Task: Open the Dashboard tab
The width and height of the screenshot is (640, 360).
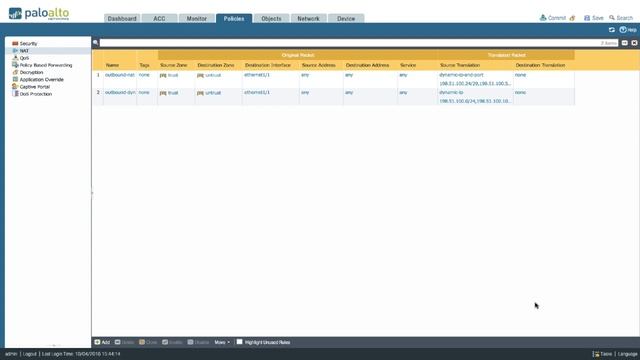Action: pyautogui.click(x=122, y=18)
